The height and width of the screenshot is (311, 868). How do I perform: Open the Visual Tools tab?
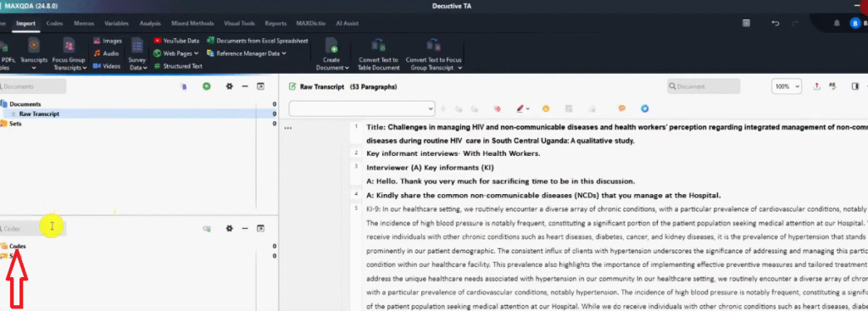tap(239, 23)
